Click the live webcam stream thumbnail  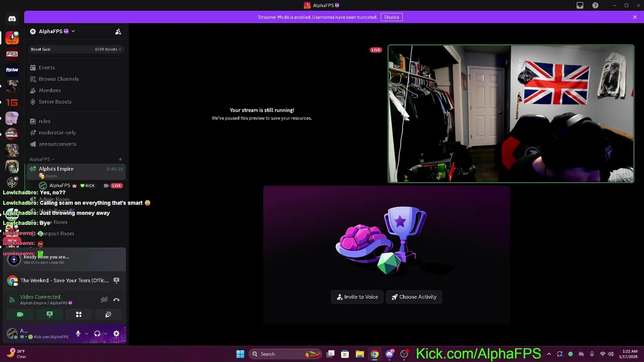tap(511, 114)
